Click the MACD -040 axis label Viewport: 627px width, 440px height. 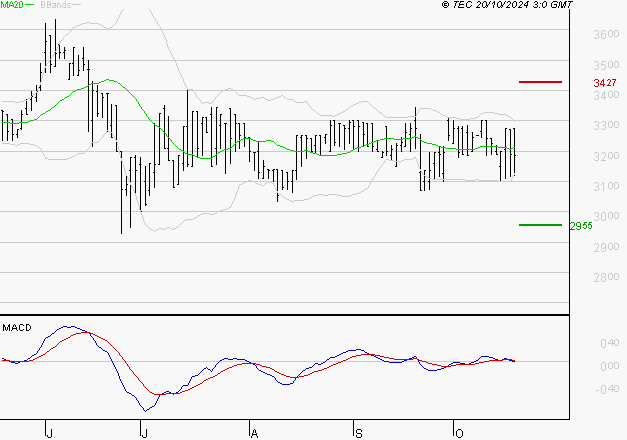click(x=607, y=389)
